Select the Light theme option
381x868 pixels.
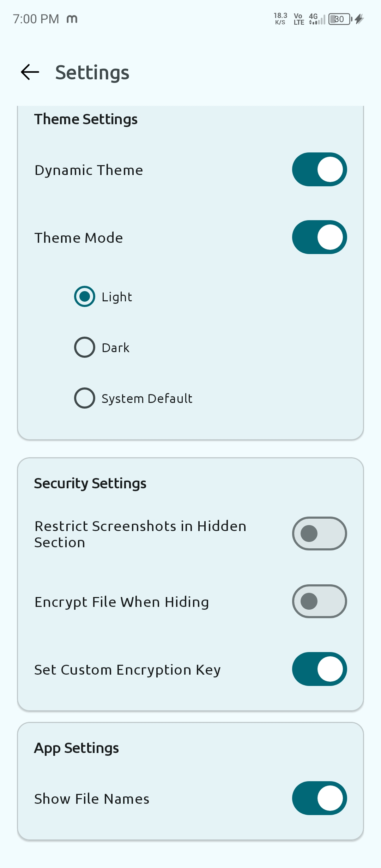pos(84,297)
